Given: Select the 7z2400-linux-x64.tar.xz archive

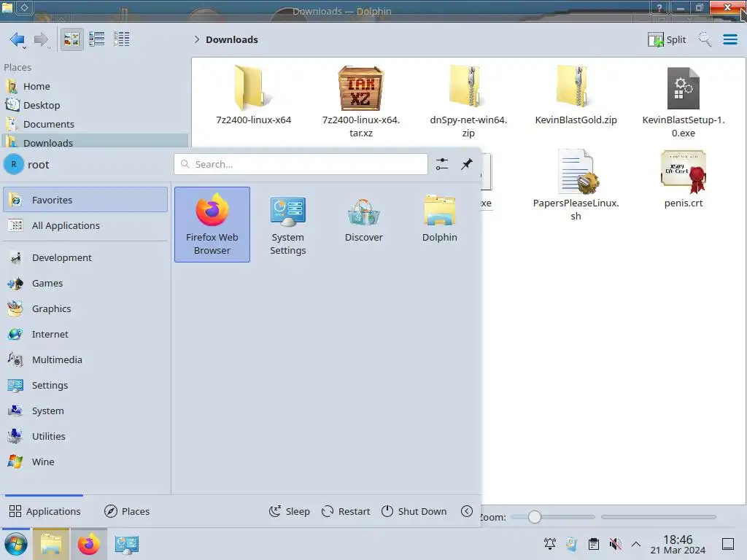Looking at the screenshot, I should click(360, 101).
